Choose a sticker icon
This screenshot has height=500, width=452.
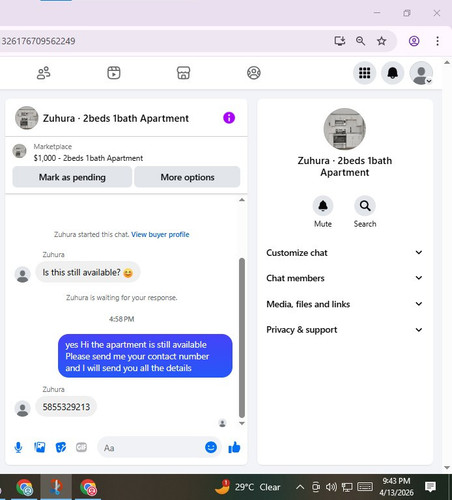point(61,447)
